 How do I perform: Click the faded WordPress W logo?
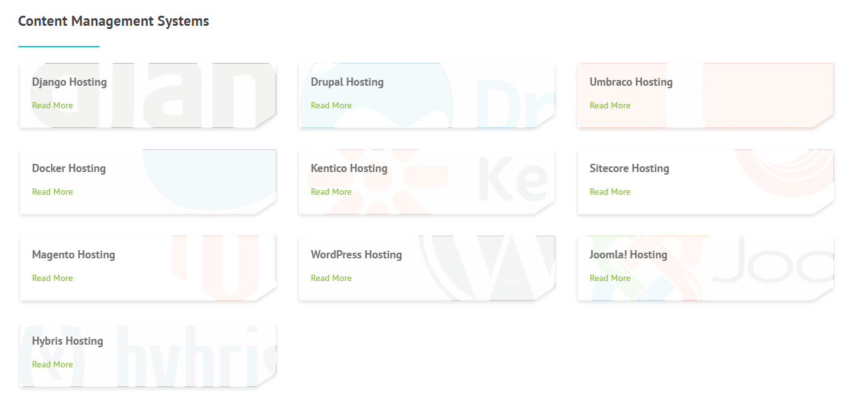pyautogui.click(x=492, y=268)
